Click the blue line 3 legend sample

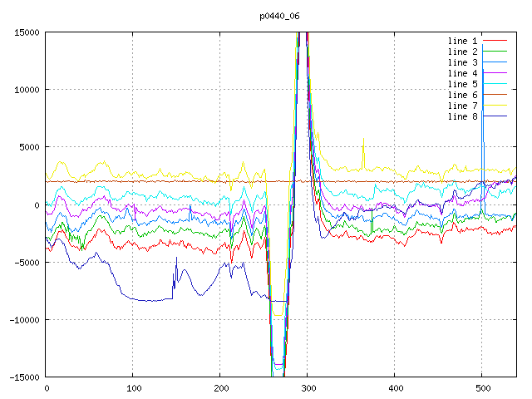pyautogui.click(x=495, y=62)
